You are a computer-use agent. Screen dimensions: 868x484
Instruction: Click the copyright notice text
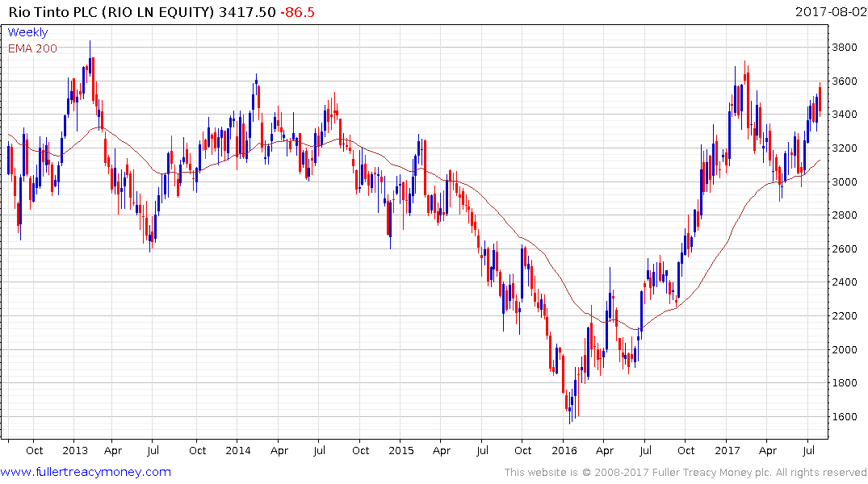point(686,473)
